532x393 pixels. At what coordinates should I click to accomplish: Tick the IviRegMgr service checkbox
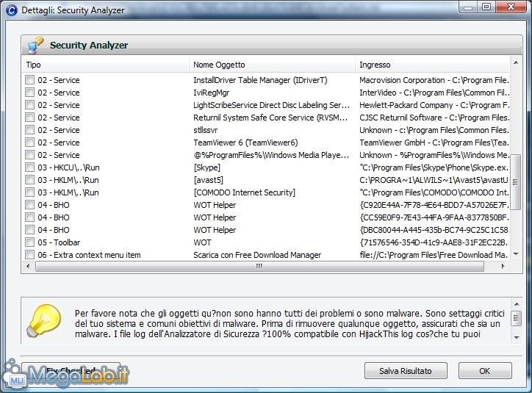point(30,93)
